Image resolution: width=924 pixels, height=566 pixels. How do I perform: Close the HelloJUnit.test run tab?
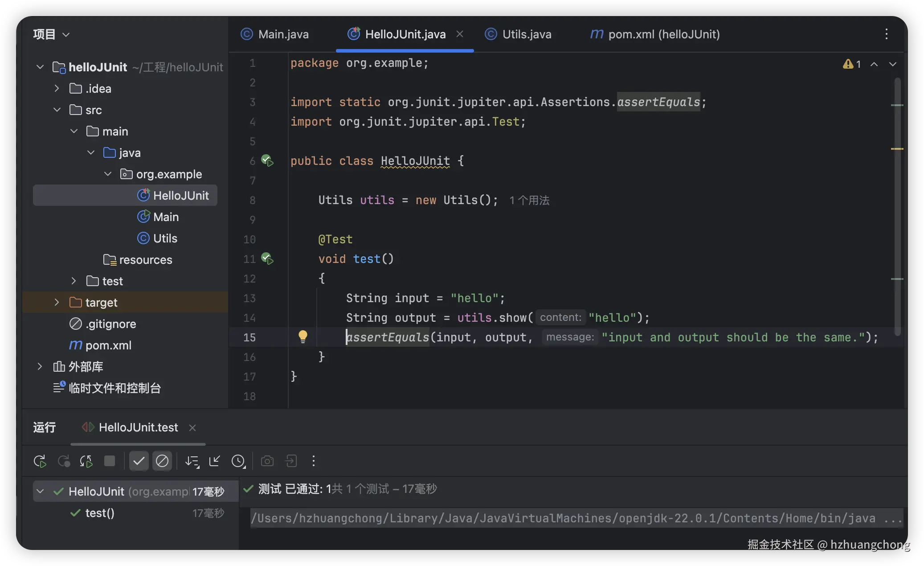coord(192,428)
